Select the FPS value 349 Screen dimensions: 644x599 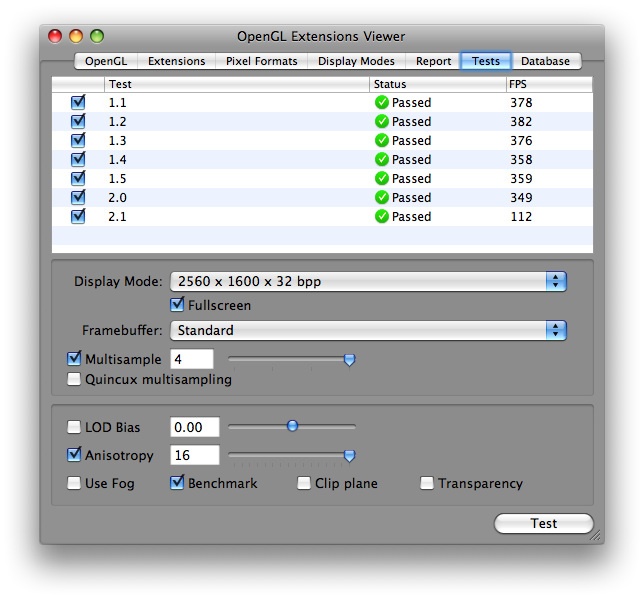coord(521,197)
